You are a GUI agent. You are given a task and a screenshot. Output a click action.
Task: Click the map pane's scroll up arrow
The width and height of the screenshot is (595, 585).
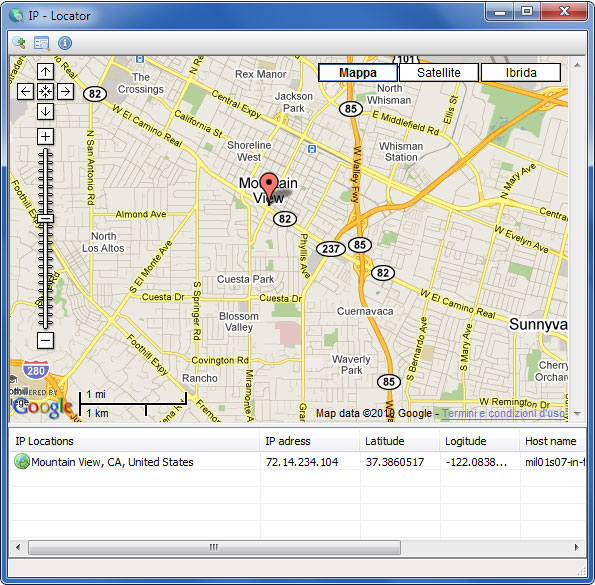click(x=577, y=65)
